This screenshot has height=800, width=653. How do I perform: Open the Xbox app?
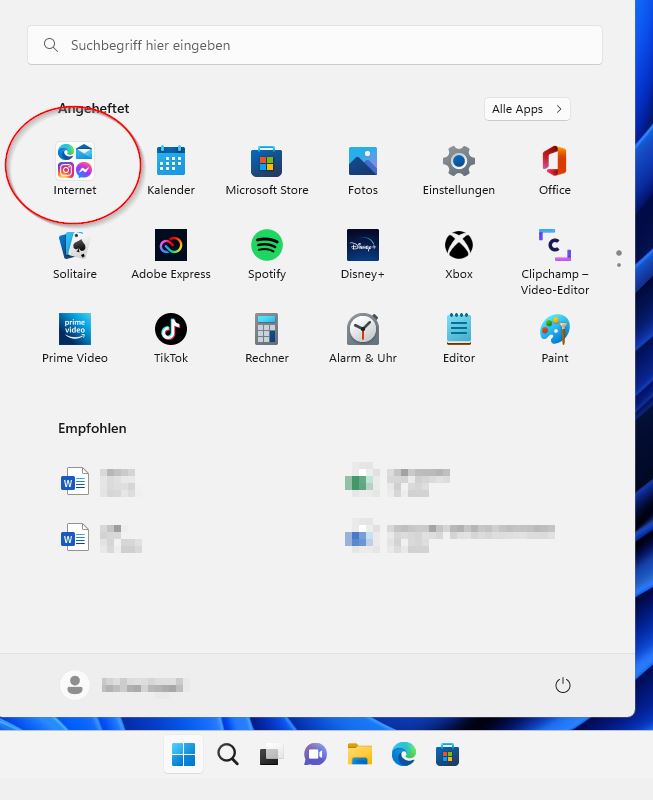pyautogui.click(x=459, y=254)
